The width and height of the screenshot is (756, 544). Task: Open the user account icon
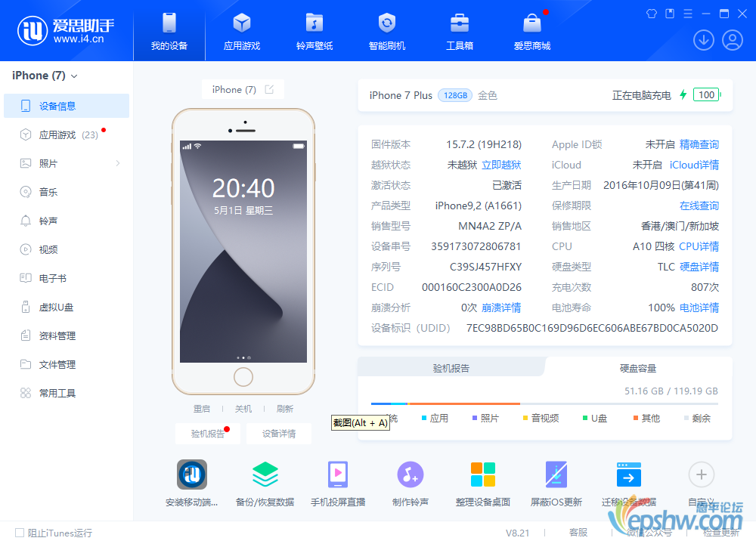(x=733, y=40)
